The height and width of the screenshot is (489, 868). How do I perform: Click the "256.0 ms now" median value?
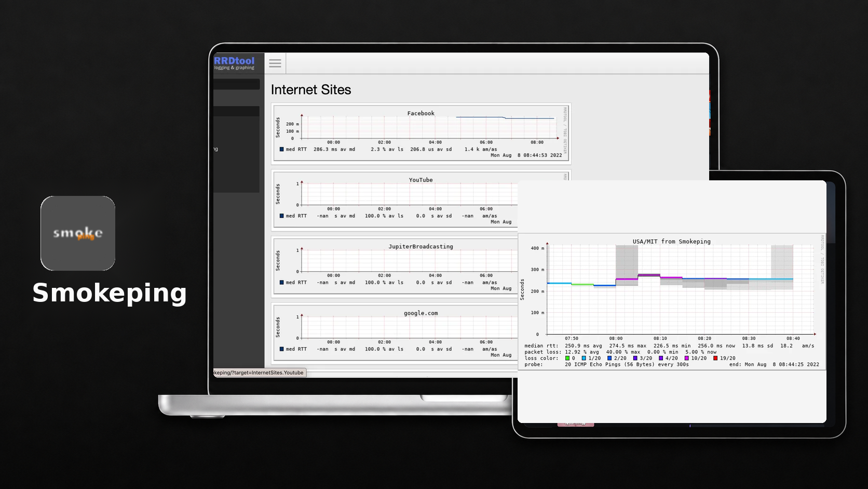coord(716,346)
